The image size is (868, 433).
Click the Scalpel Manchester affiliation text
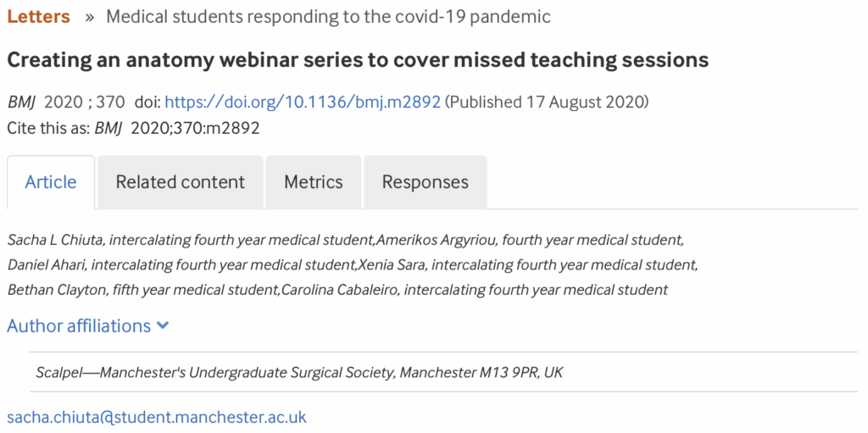298,372
